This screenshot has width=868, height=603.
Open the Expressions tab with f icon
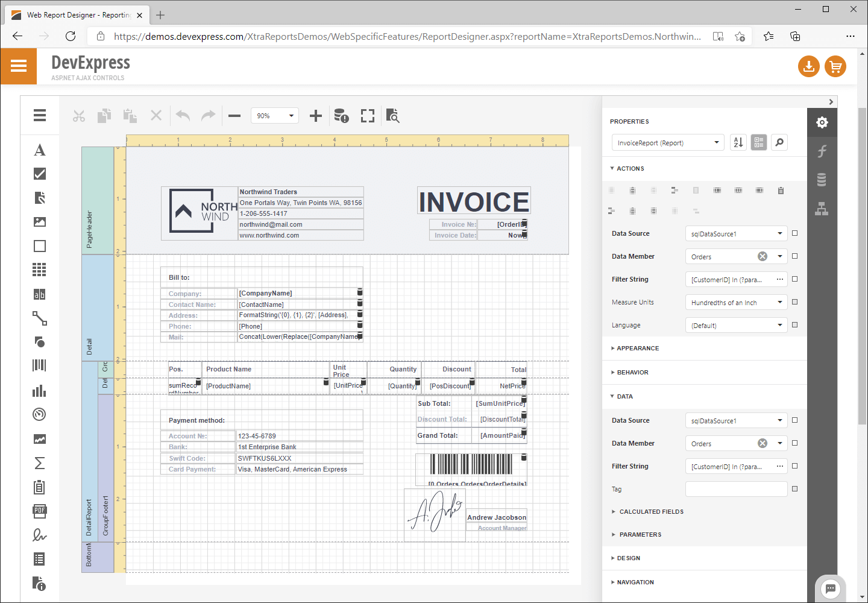(x=822, y=151)
